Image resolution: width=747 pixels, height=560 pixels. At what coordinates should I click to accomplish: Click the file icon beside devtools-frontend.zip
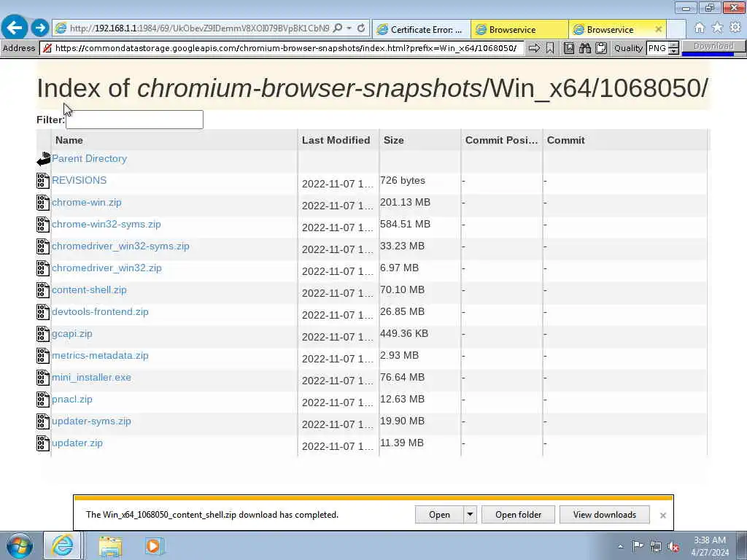[x=43, y=312]
